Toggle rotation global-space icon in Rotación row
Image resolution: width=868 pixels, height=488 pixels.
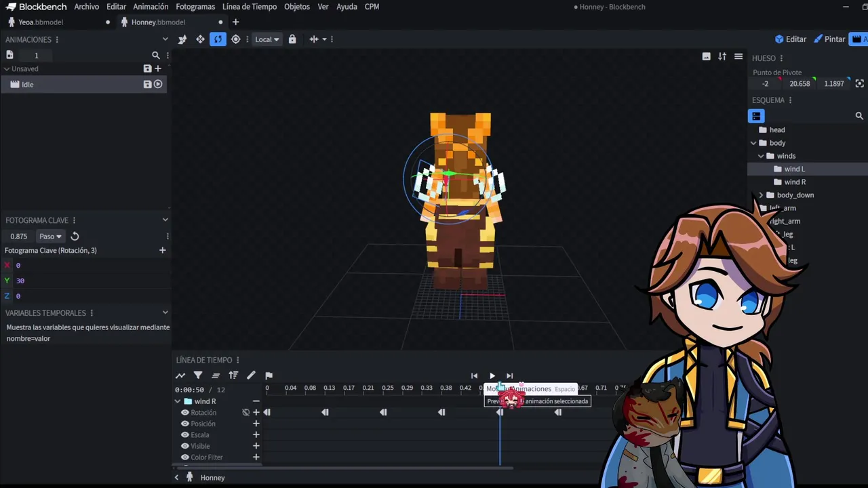(x=245, y=412)
